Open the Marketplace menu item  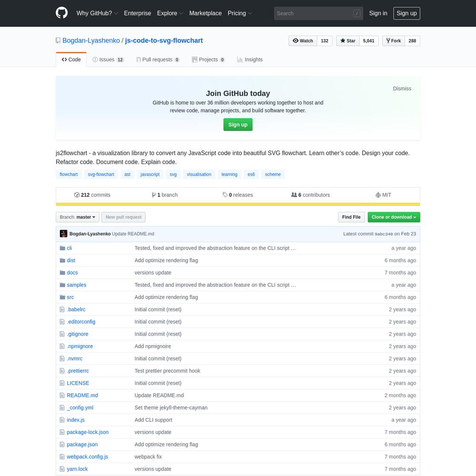coord(206,13)
